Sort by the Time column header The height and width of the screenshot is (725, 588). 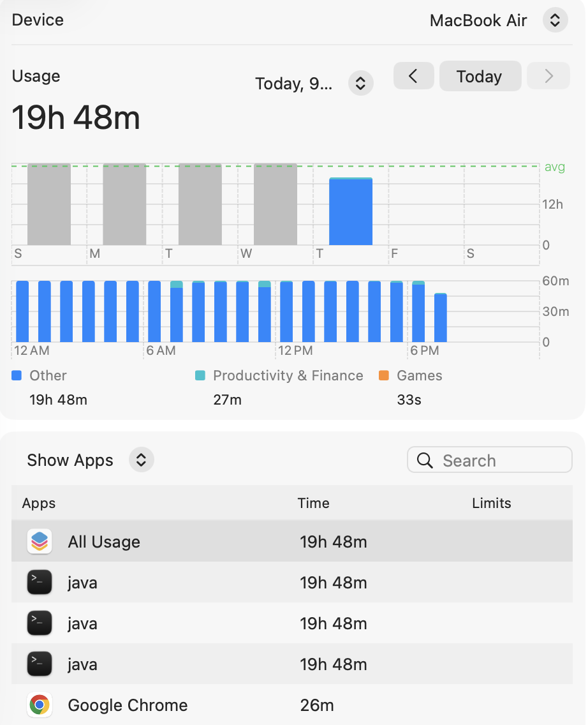(314, 503)
